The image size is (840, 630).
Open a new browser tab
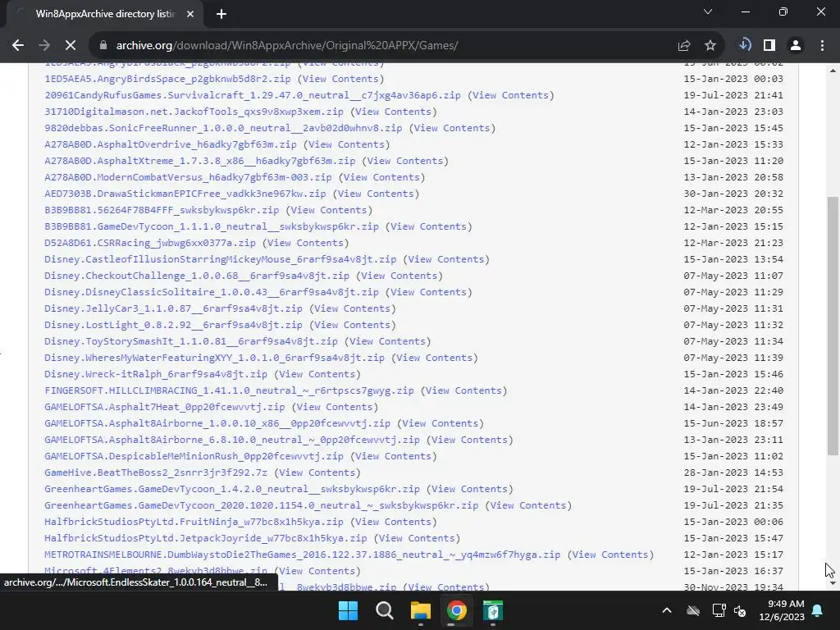tap(221, 14)
